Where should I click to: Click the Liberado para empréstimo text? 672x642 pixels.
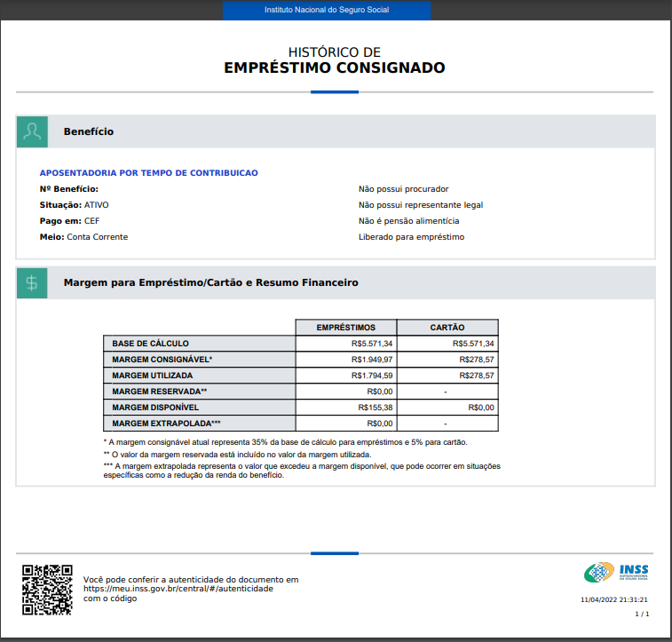(411, 237)
